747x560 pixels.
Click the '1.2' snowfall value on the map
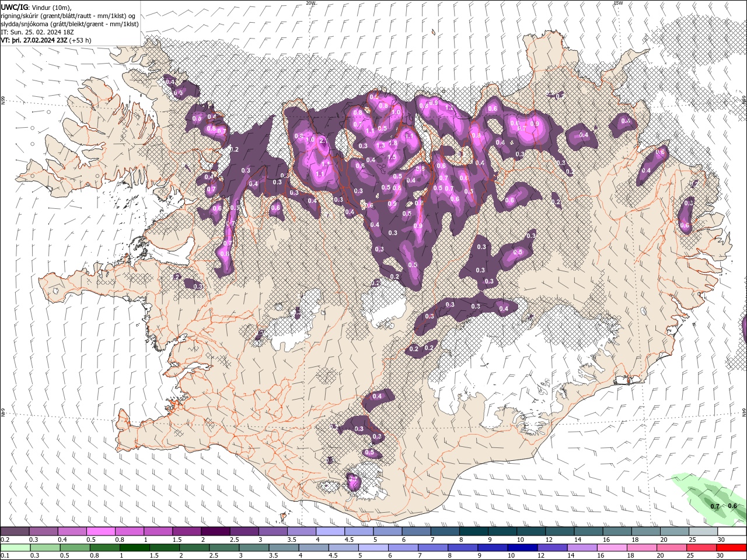pos(449,108)
